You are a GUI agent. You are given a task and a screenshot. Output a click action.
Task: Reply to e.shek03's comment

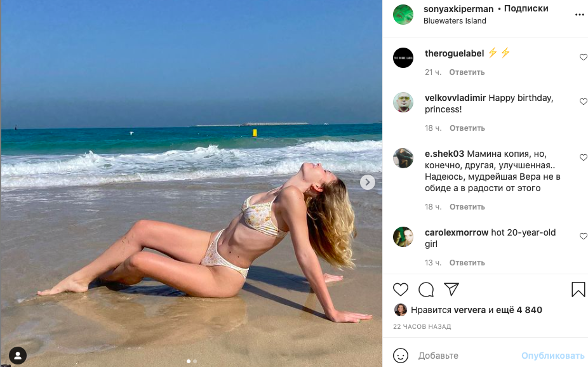pyautogui.click(x=467, y=207)
